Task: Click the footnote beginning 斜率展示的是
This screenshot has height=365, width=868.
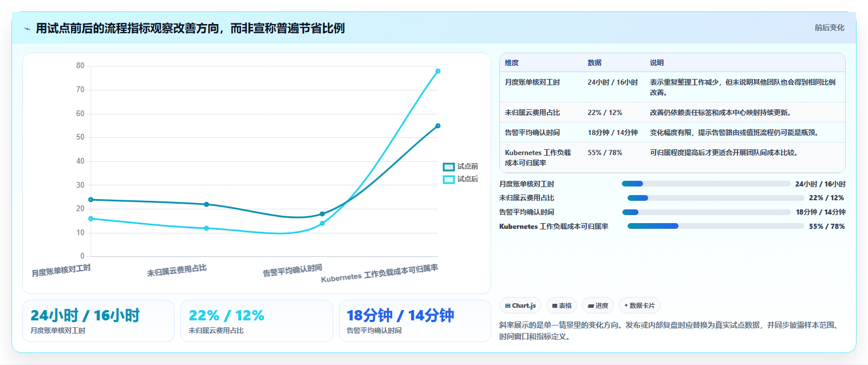Action: (670, 331)
